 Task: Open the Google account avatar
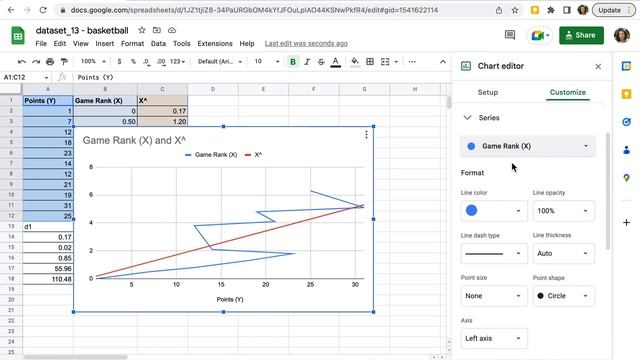click(622, 36)
